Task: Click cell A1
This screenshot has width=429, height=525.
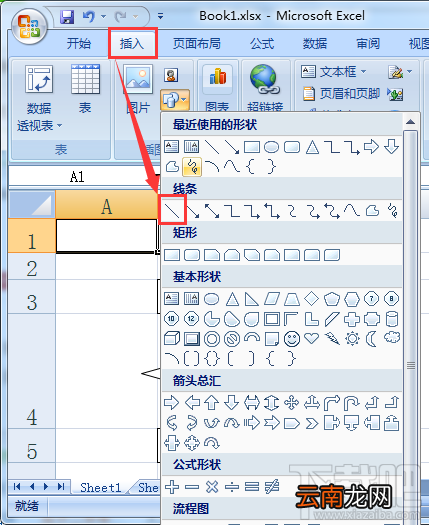Action: coord(106,236)
